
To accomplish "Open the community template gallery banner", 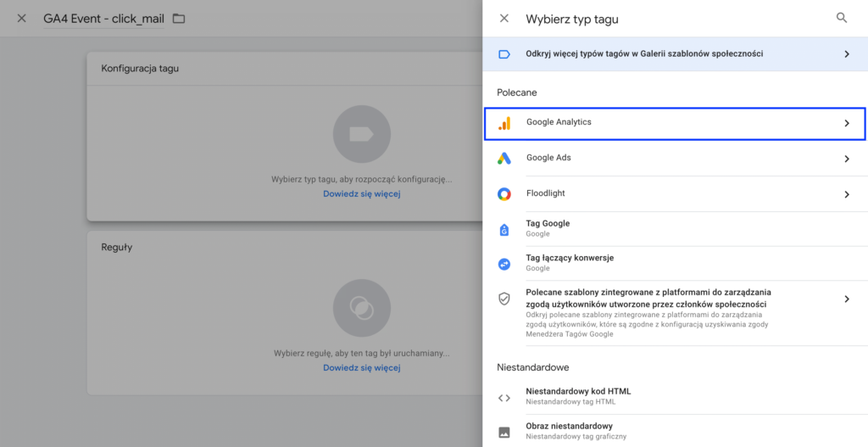I will [x=675, y=53].
